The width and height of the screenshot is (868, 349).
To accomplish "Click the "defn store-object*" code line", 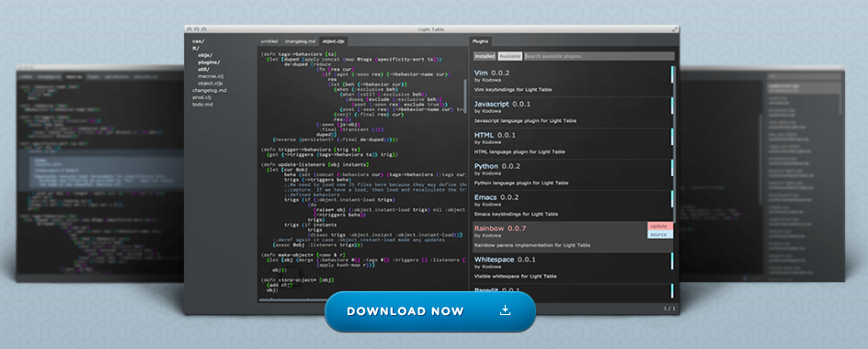I will click(x=297, y=280).
